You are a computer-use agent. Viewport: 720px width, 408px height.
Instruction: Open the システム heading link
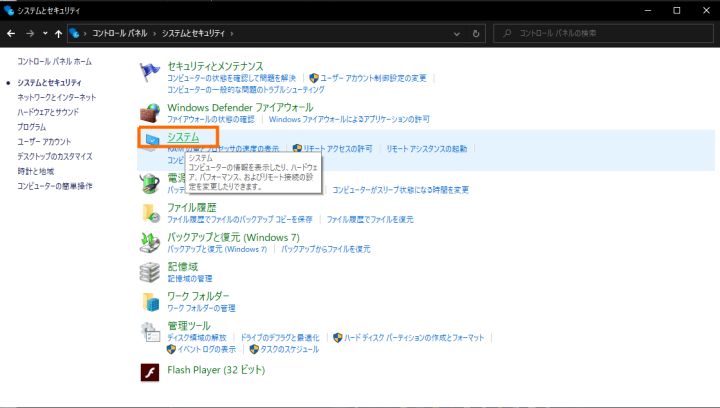183,137
